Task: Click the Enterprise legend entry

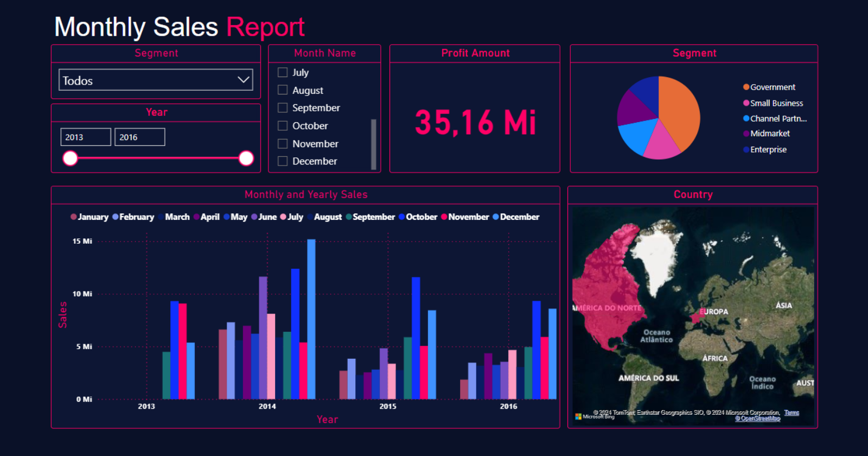Action: pos(768,149)
